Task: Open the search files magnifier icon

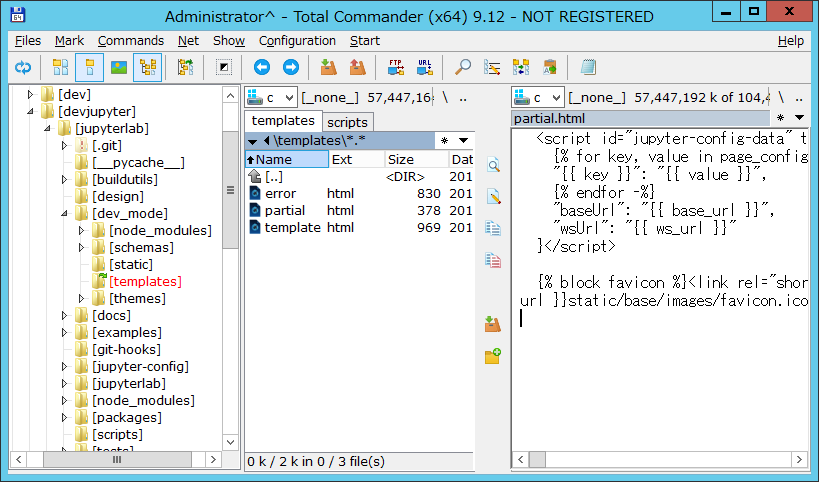Action: tap(463, 67)
